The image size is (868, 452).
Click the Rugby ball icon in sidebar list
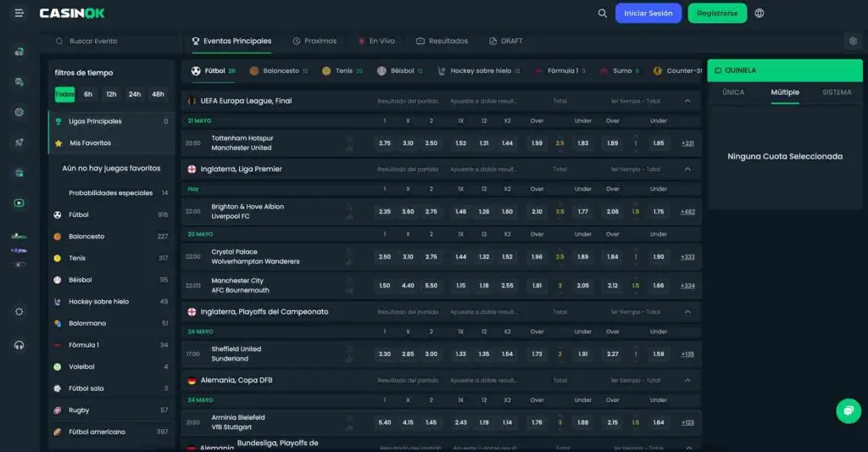57,410
